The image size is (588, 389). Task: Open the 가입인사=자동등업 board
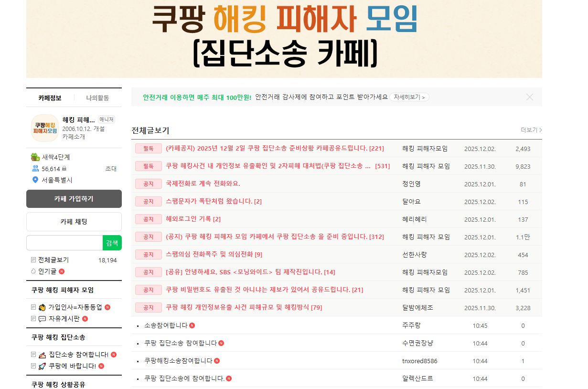coord(75,307)
